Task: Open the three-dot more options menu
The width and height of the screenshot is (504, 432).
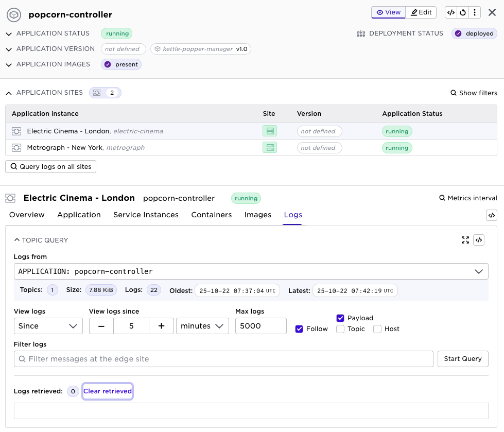Action: pos(475,13)
